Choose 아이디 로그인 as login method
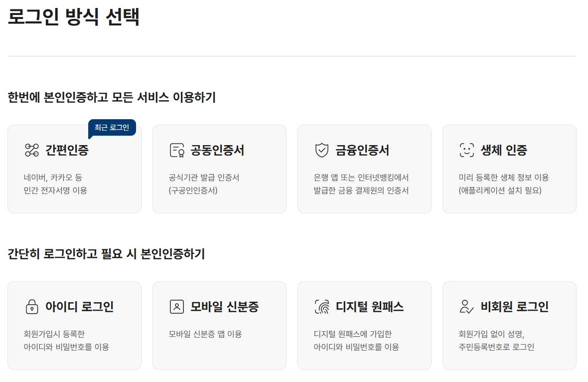 click(x=74, y=325)
